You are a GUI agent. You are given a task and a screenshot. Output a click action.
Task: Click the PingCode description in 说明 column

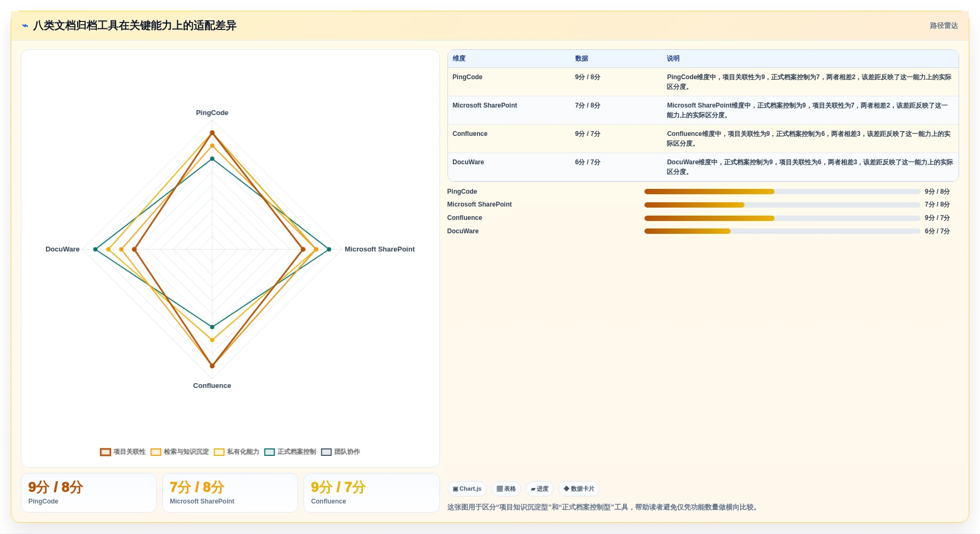click(x=809, y=82)
